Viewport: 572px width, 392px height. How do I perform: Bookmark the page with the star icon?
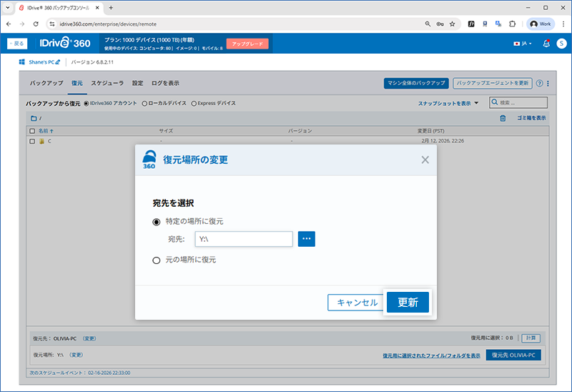452,24
